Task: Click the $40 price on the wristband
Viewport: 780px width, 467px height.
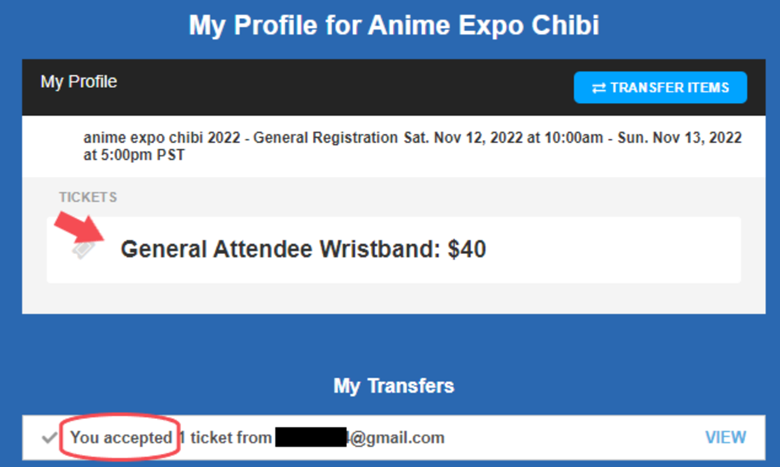Action: (467, 249)
